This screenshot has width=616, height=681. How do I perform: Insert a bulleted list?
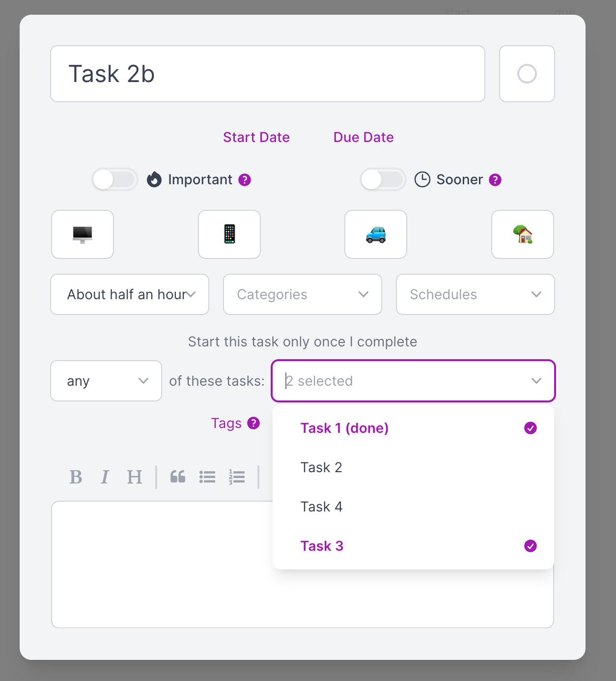(x=207, y=477)
